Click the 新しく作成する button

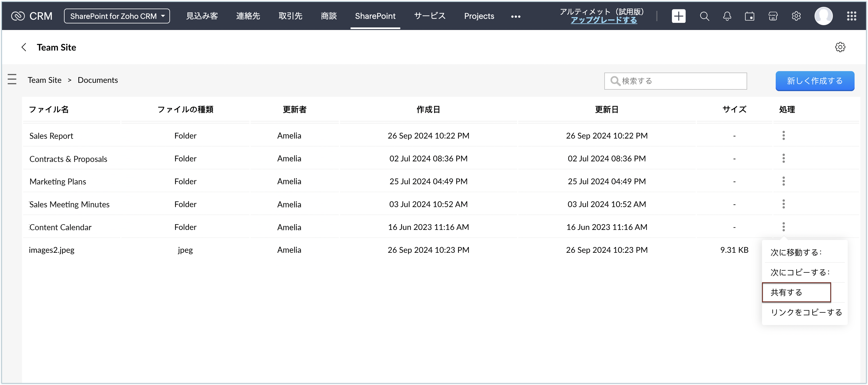pyautogui.click(x=814, y=81)
